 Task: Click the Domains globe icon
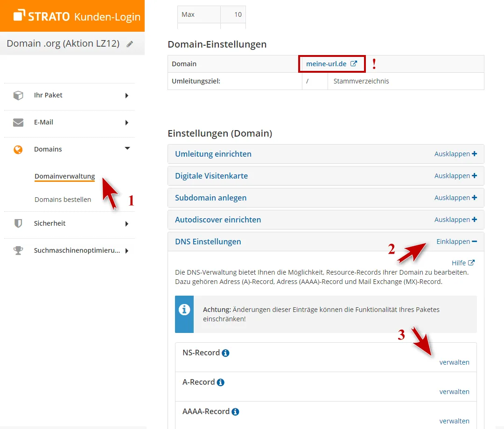pyautogui.click(x=18, y=150)
